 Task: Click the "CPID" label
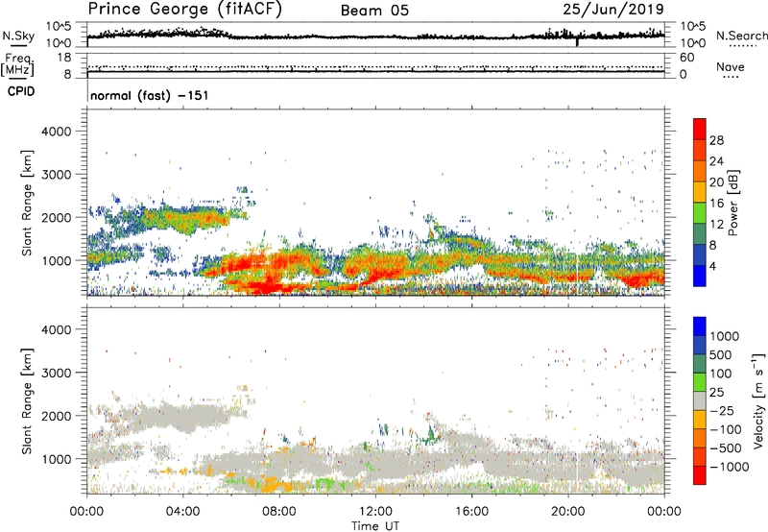pyautogui.click(x=21, y=91)
